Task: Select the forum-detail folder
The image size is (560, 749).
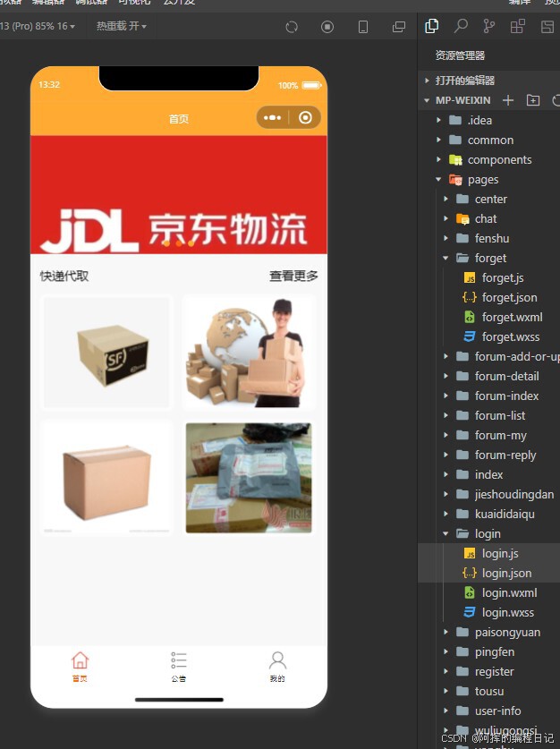Action: click(x=506, y=377)
